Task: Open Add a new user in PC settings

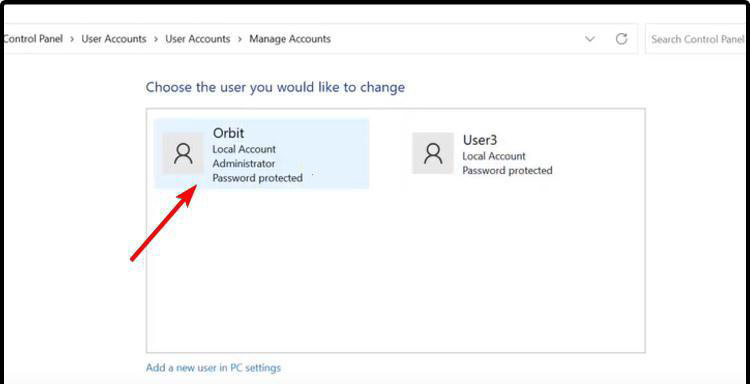Action: (x=213, y=368)
